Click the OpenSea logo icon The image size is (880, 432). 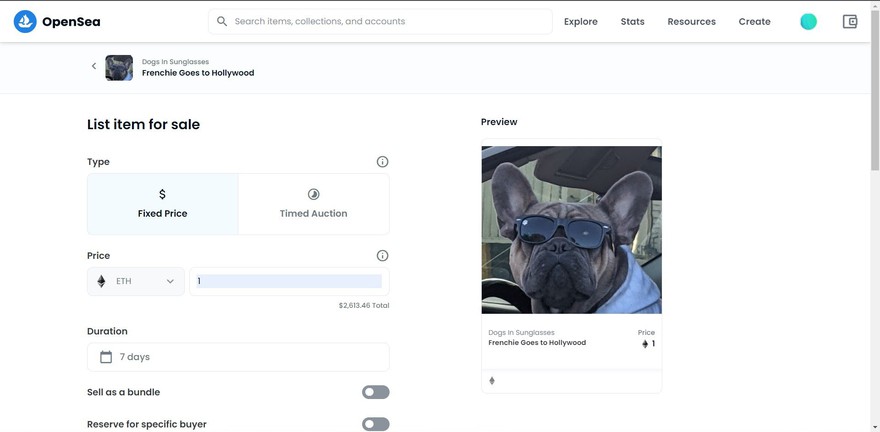click(x=25, y=21)
